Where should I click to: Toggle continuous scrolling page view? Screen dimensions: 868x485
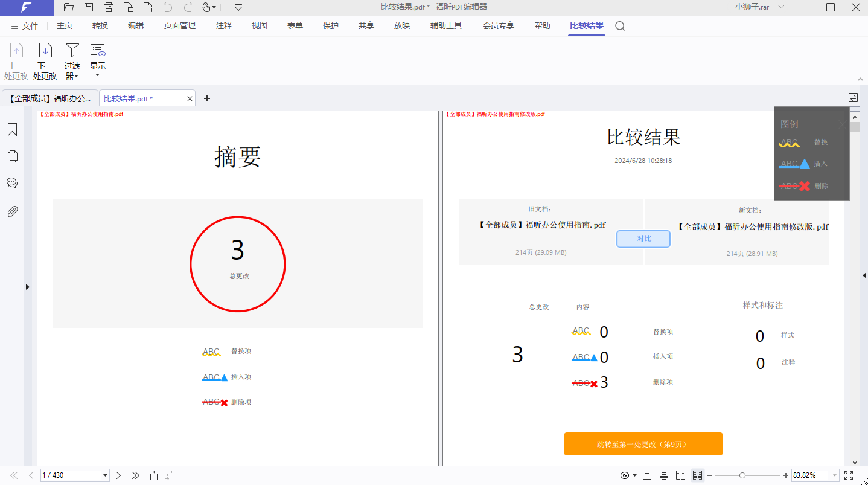click(664, 475)
